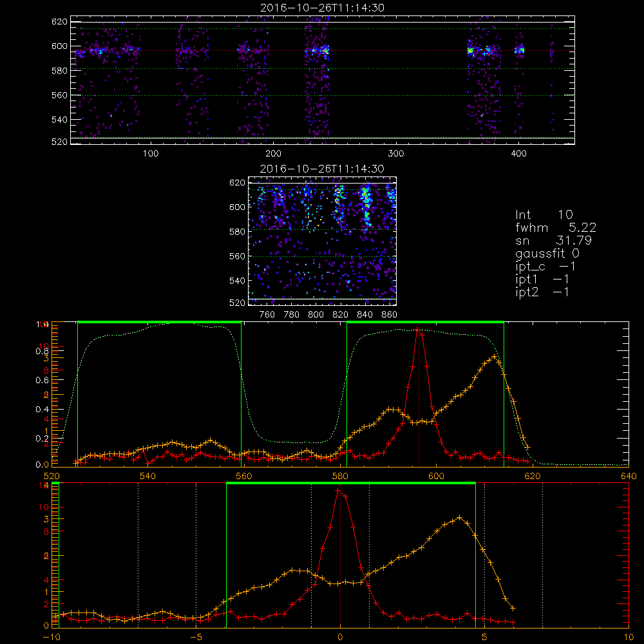Click x-axis label 640 of profile plot
Viewport: 644px width, 644px height.
[x=629, y=477]
